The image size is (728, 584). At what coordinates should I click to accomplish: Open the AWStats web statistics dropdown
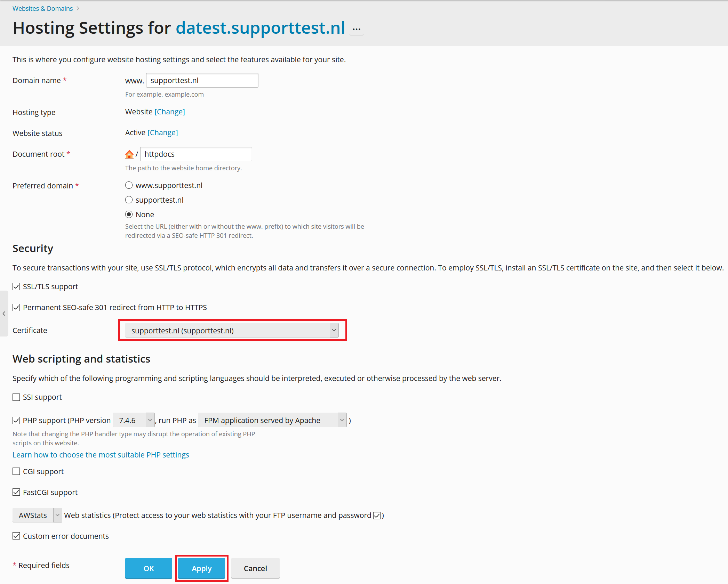37,516
